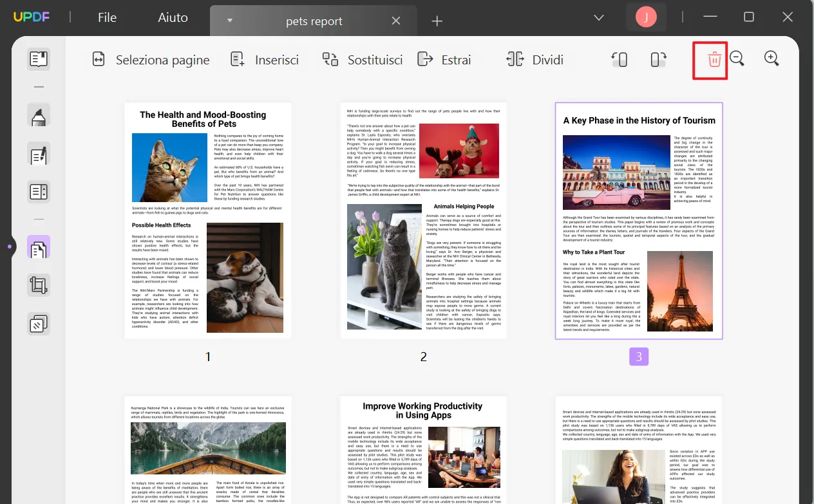
Task: Click the Sostituisci replace icon
Action: (x=330, y=59)
